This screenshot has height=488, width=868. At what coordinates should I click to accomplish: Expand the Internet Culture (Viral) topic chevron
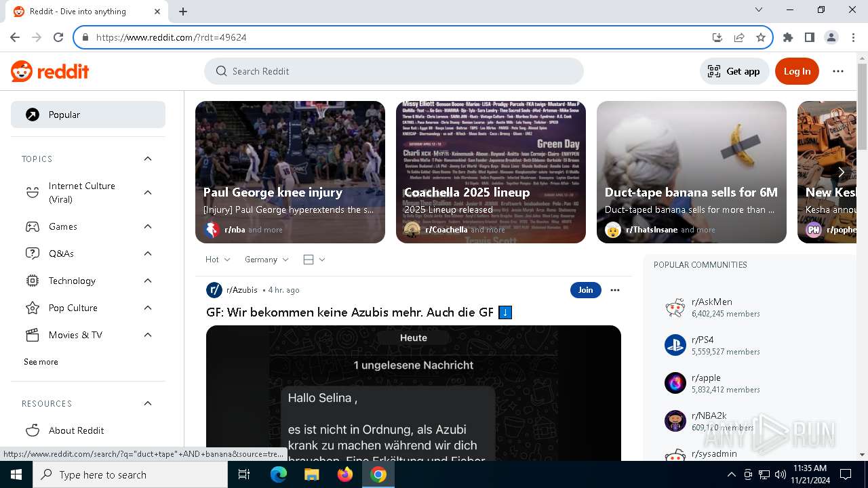148,192
